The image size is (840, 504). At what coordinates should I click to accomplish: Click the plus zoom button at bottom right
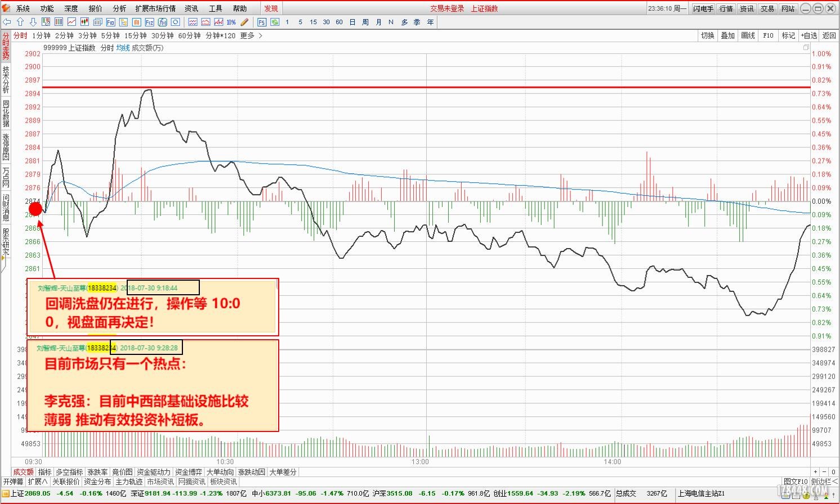pos(816,472)
